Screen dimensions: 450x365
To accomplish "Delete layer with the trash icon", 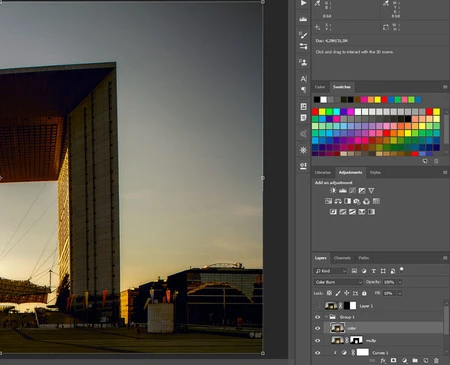I will [x=436, y=360].
